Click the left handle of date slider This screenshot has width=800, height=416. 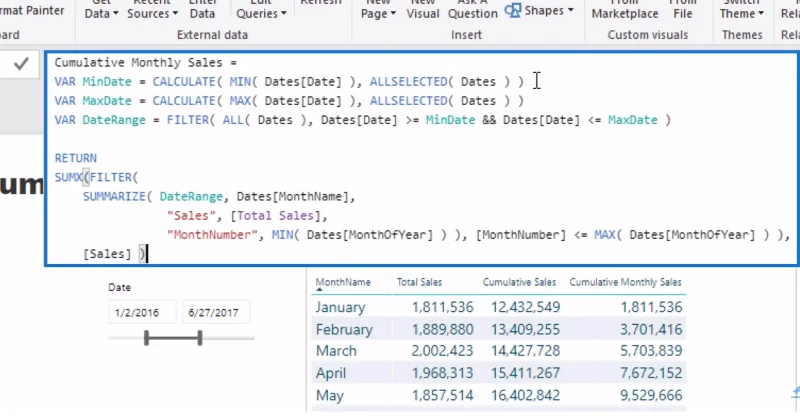[146, 337]
